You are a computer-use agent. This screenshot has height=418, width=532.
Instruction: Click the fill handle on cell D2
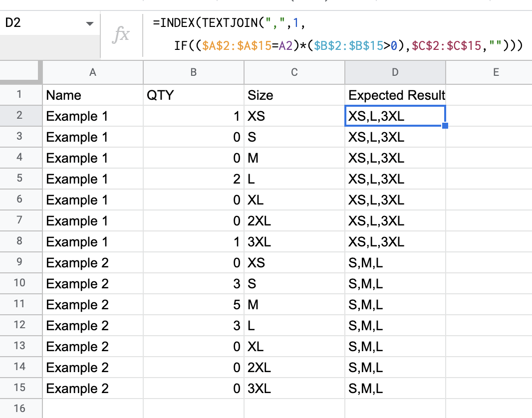pyautogui.click(x=445, y=126)
